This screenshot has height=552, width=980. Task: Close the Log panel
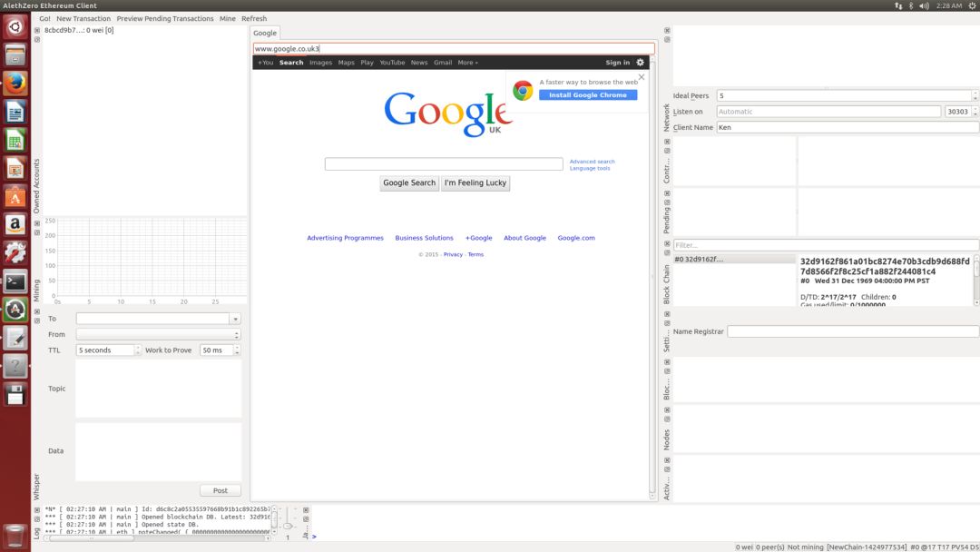37,509
